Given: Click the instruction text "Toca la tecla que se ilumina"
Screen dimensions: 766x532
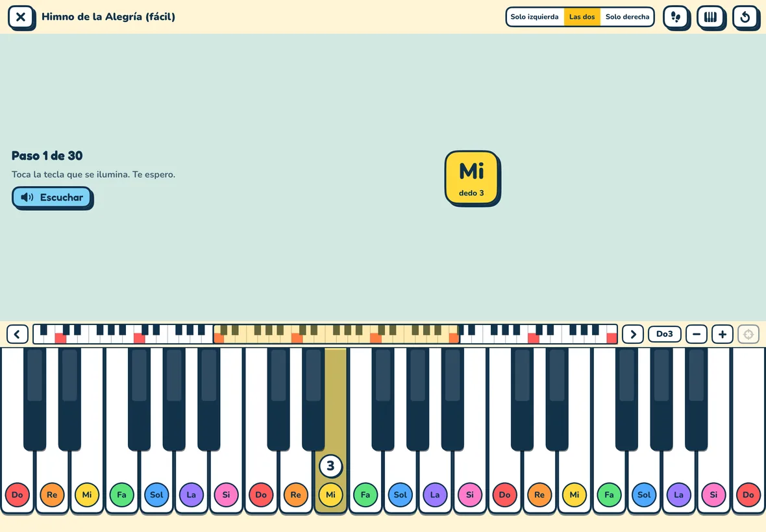Looking at the screenshot, I should (x=71, y=175).
